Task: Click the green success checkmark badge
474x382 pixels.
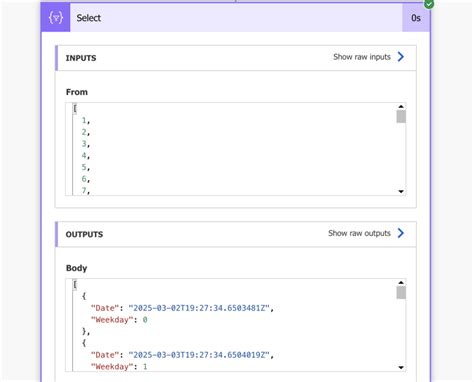Action: click(429, 4)
